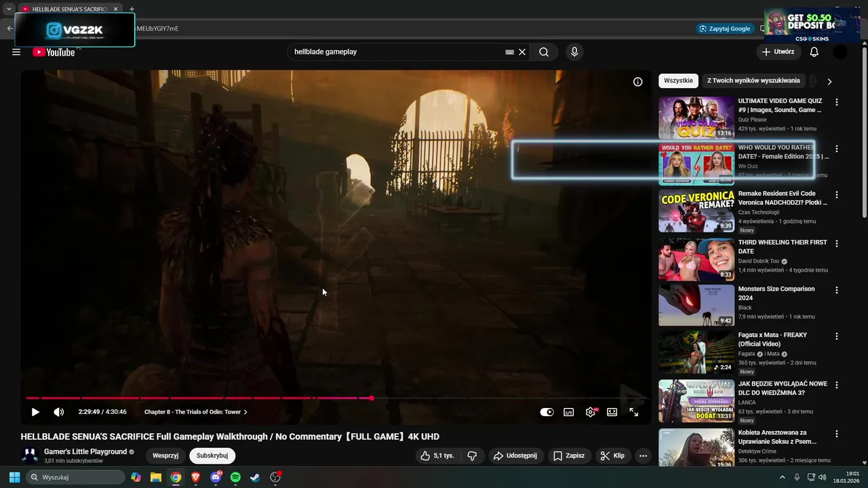Open options for Monsters Size Comparison 2024

pos(836,290)
